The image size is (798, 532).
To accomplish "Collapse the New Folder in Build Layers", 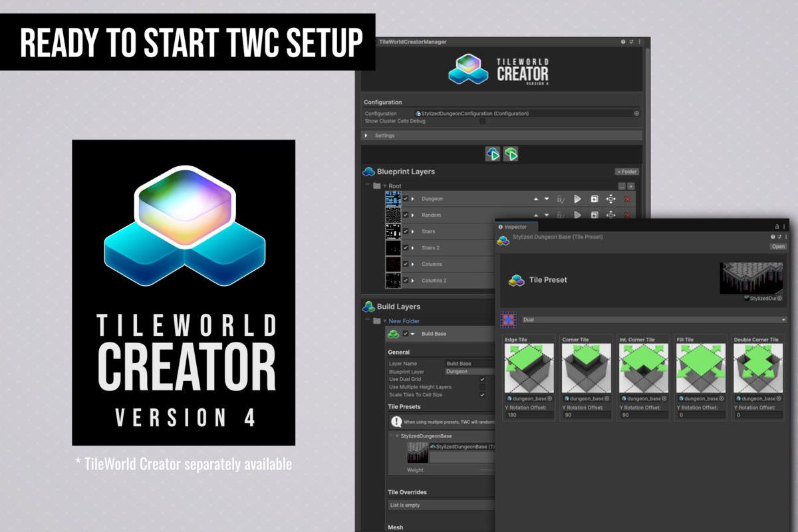I will (385, 321).
